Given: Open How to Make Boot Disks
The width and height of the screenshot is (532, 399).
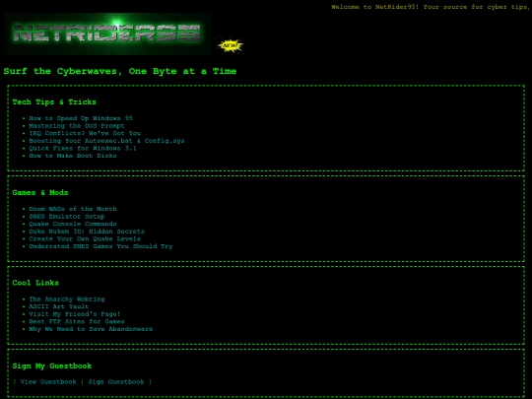Looking at the screenshot, I should click(x=73, y=156).
